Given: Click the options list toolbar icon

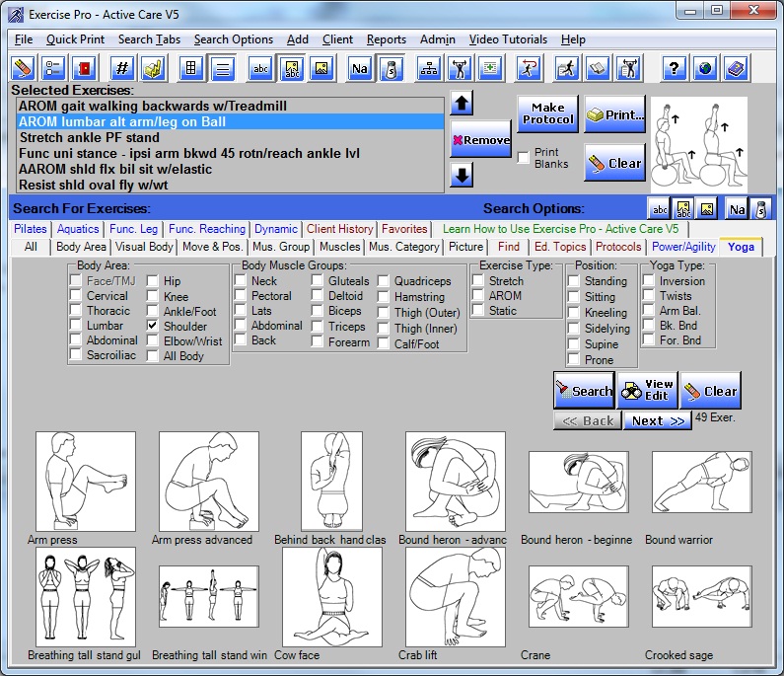Looking at the screenshot, I should (x=53, y=68).
